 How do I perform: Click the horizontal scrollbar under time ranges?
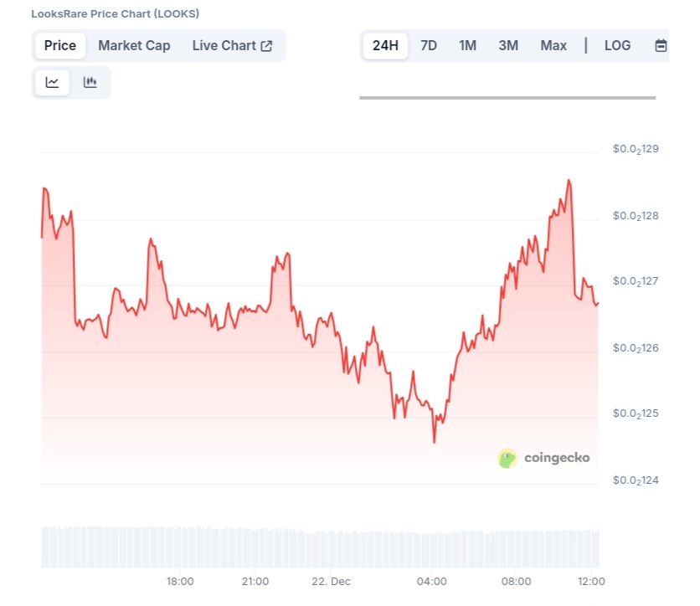click(507, 98)
